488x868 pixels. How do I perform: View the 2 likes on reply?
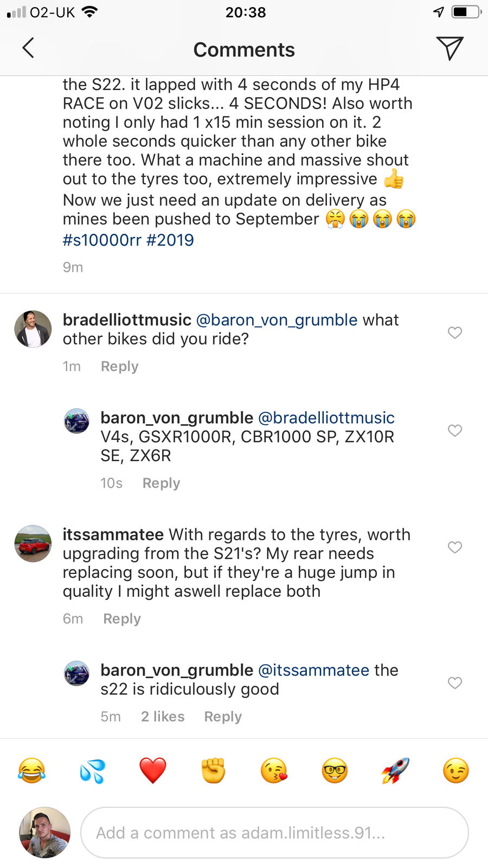(x=163, y=717)
